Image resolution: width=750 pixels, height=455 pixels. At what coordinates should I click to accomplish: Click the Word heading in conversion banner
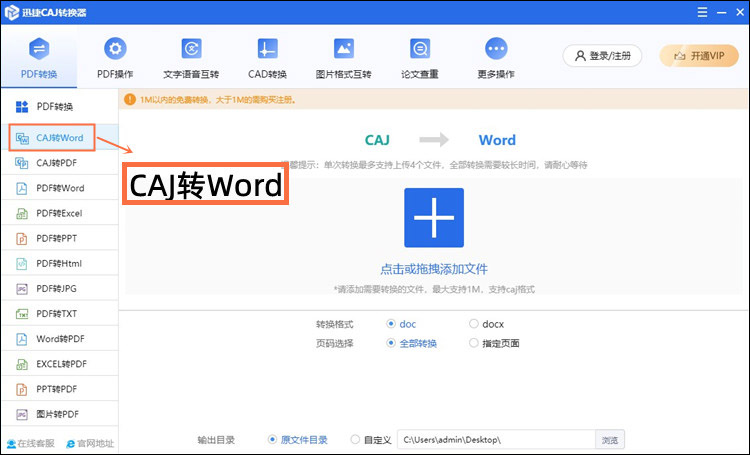click(x=497, y=140)
